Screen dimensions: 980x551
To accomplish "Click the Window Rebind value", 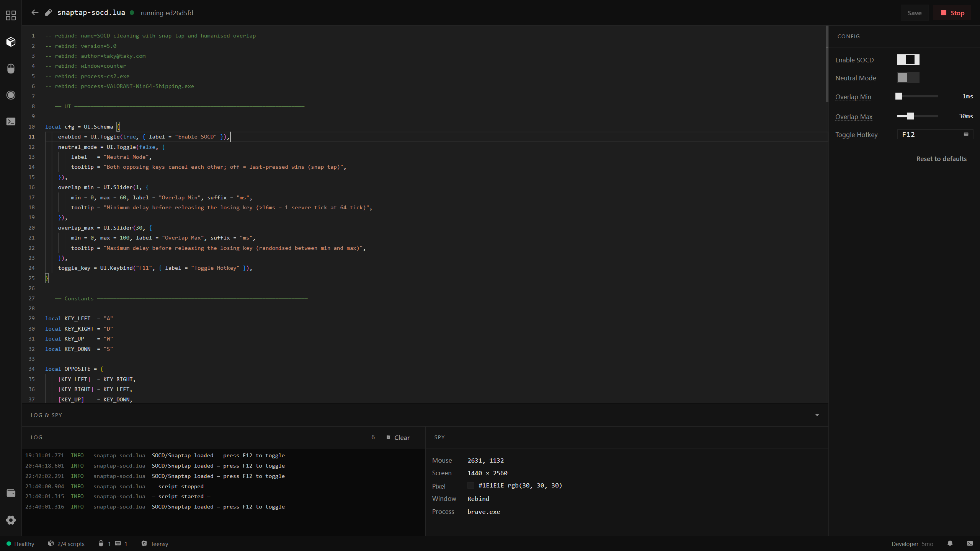I will tap(478, 499).
